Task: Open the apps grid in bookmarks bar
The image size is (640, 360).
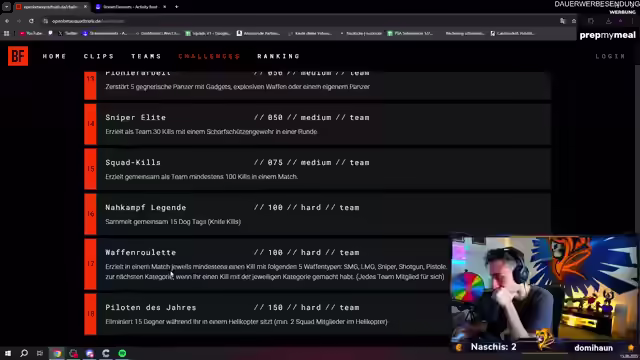Action: pos(7,33)
